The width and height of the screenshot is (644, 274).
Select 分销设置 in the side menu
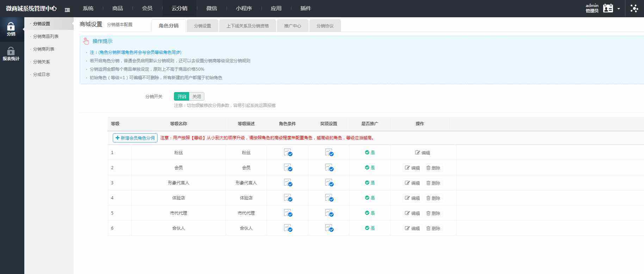tap(42, 24)
